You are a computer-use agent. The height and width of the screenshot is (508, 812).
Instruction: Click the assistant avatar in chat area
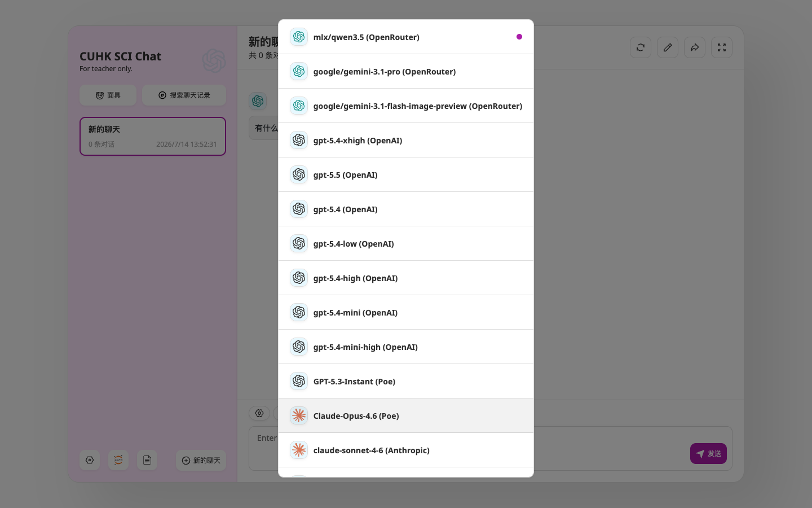pyautogui.click(x=258, y=101)
